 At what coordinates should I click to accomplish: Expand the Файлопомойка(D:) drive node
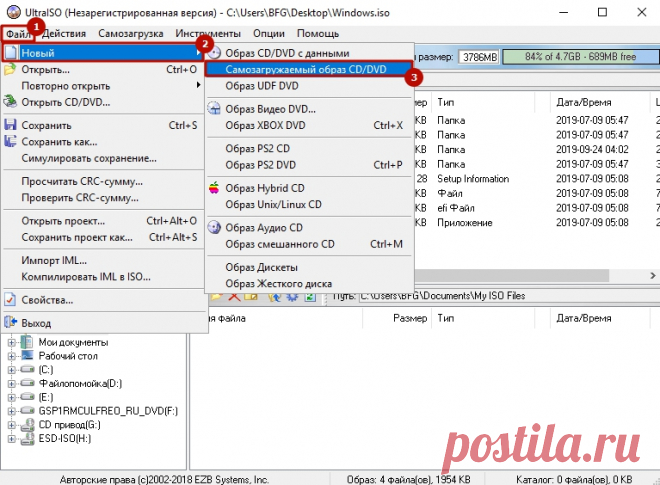click(x=12, y=384)
